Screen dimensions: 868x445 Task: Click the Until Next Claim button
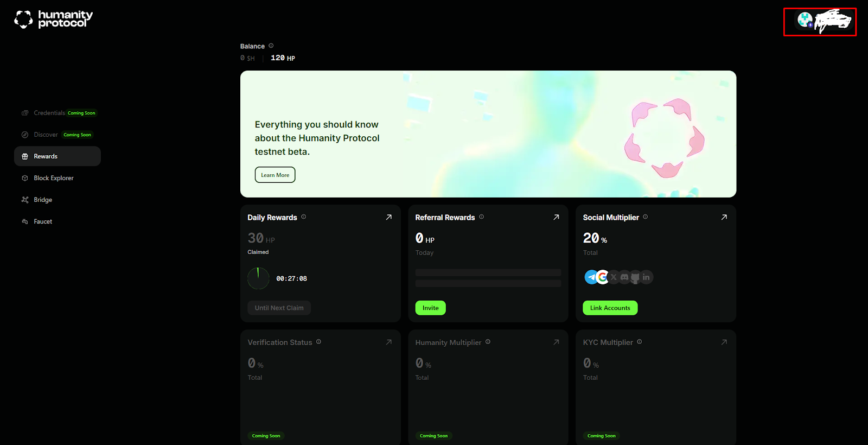tap(279, 308)
